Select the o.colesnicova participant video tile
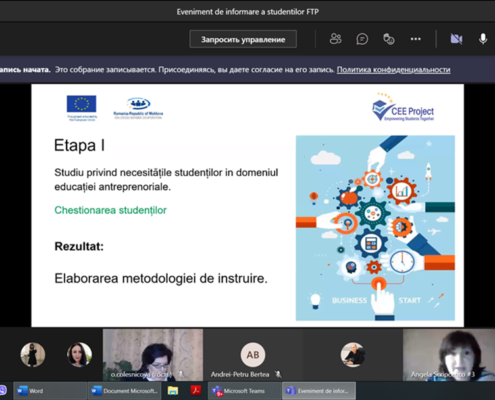Screen dimensions: 495x400 click(x=153, y=355)
